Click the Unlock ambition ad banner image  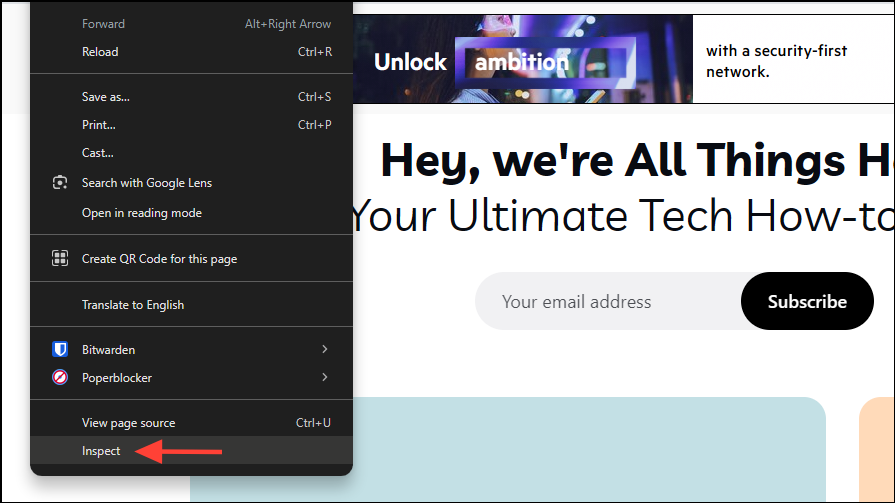coord(522,60)
